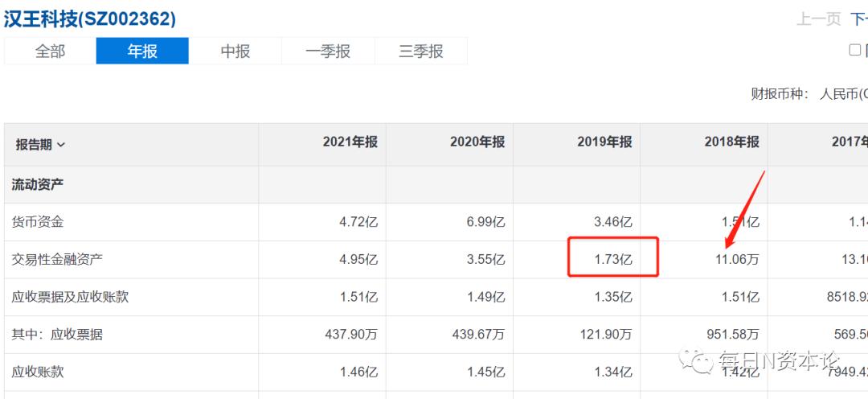Click the 2020年报 column header

pyautogui.click(x=477, y=142)
